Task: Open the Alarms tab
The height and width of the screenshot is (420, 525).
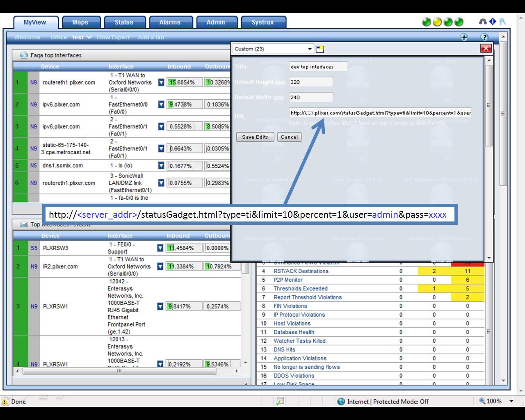Action: (170, 22)
